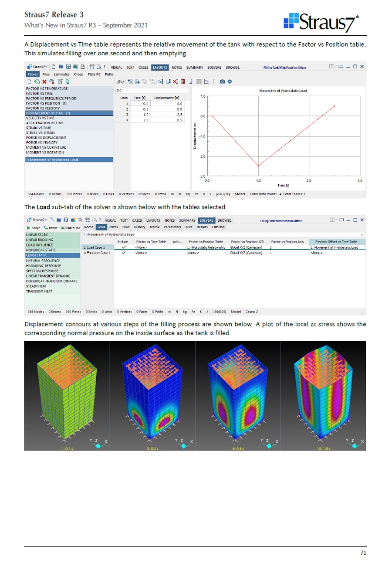Click the red delete table icon
Viewport: 392px width, 573px height.
[44, 81]
